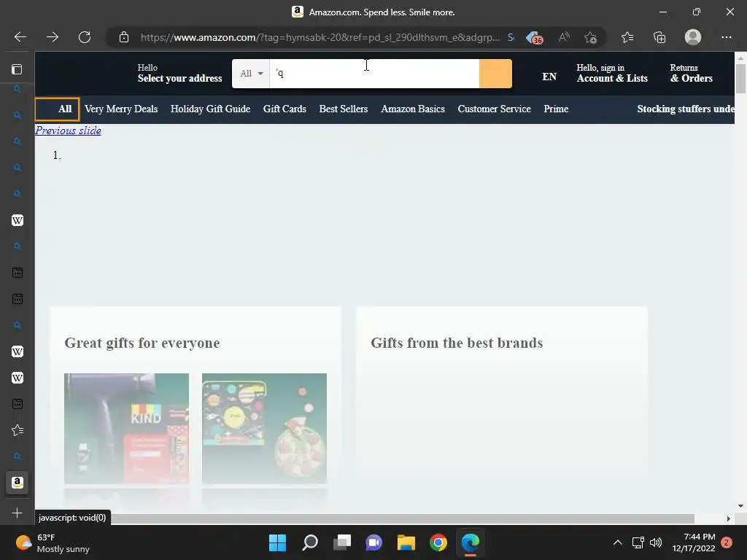
Task: Open Amazon Basics
Action: coord(413,109)
